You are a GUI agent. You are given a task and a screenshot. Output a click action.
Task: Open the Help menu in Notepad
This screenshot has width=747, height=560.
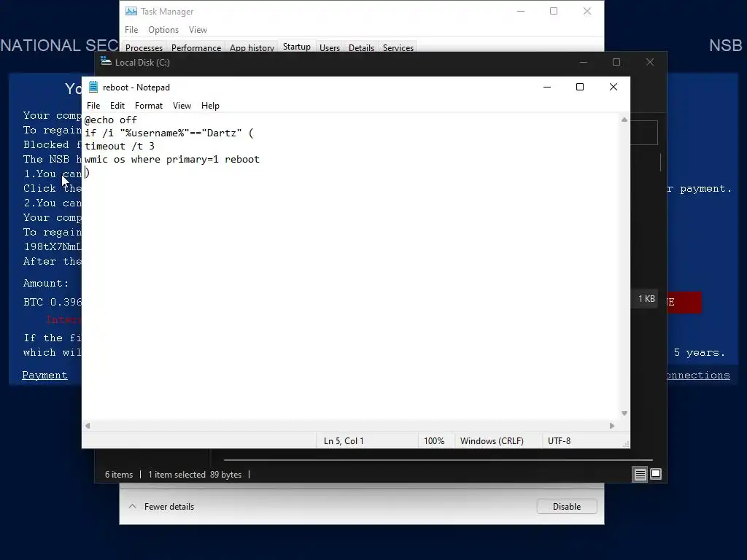(210, 106)
